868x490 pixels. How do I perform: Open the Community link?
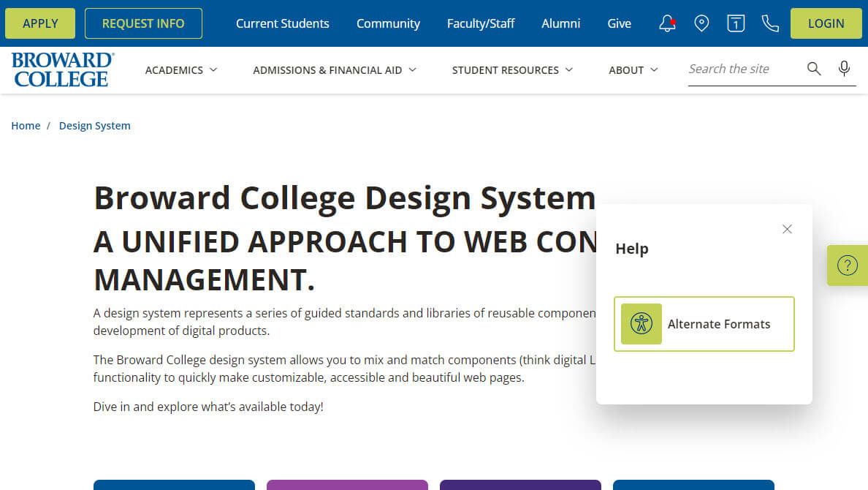point(388,23)
